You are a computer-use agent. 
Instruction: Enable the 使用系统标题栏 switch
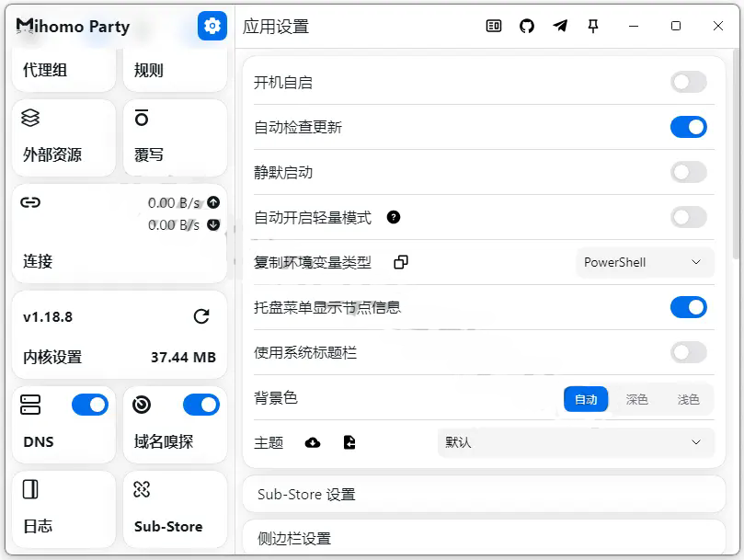coord(689,352)
